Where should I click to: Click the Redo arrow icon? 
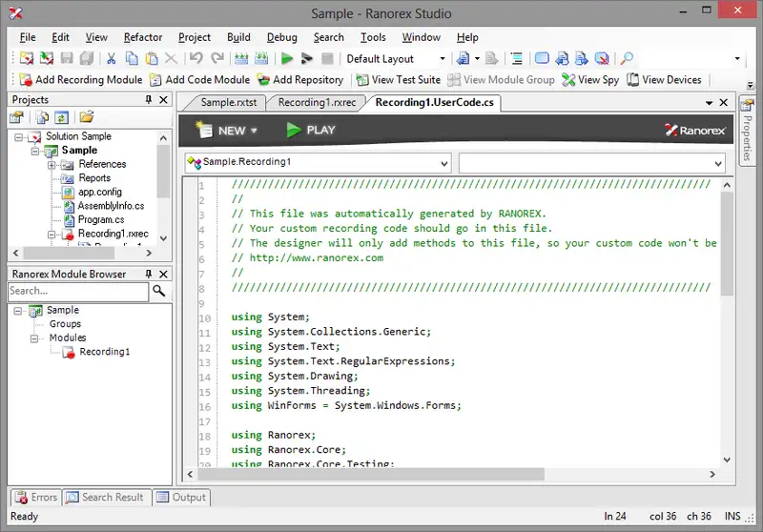click(217, 58)
